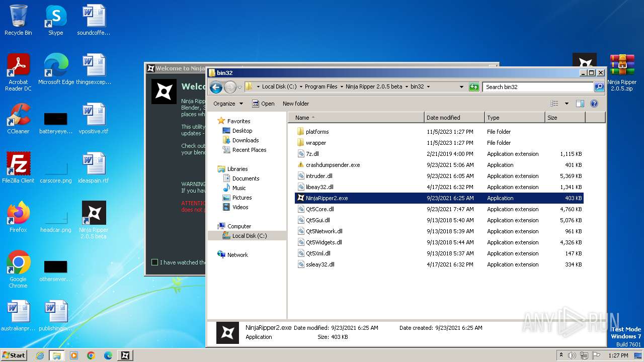Select the NinjaRipper2.exe file row
Viewport: 644px width, 362px height.
(x=439, y=198)
